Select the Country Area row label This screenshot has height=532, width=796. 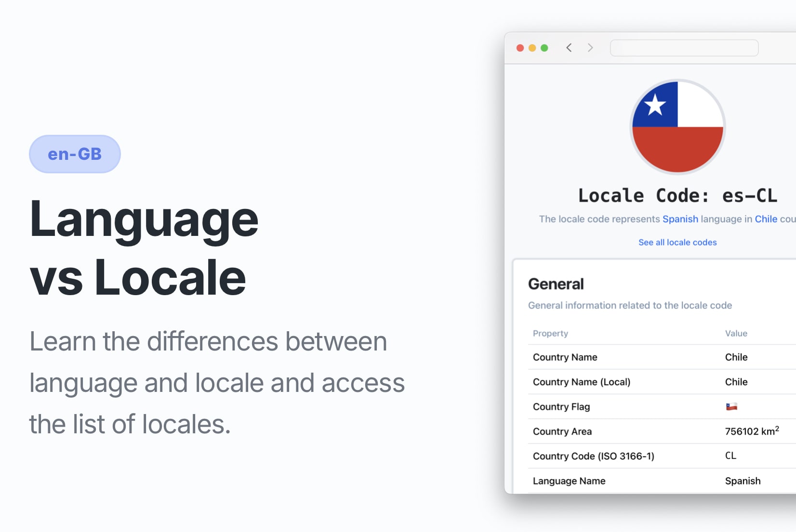[x=562, y=431]
